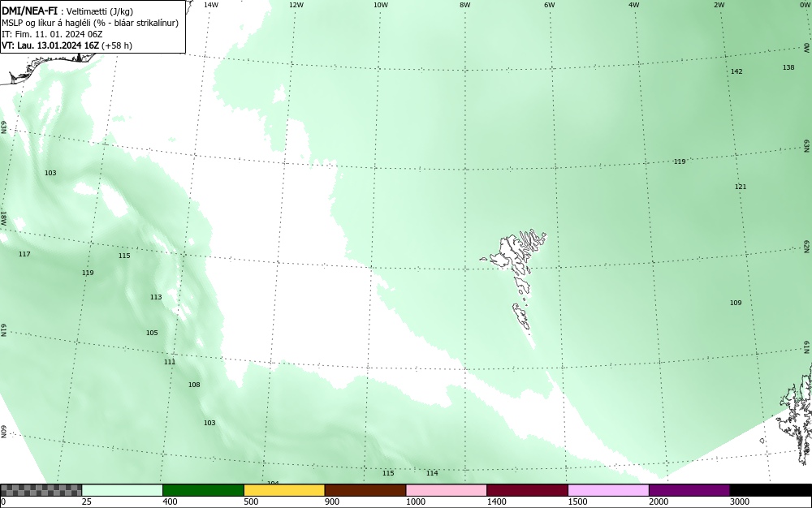Click the value 113 on the map
This screenshot has width=812, height=508.
[156, 297]
